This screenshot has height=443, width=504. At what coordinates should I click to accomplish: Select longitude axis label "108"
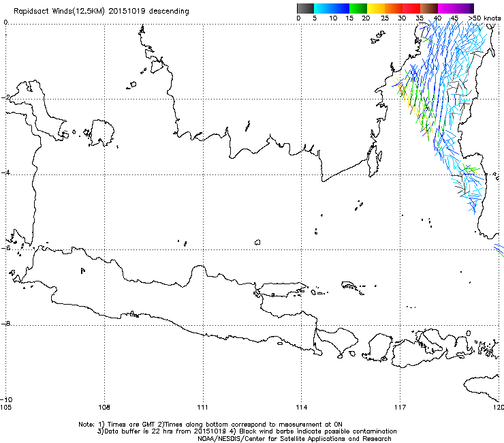104,408
